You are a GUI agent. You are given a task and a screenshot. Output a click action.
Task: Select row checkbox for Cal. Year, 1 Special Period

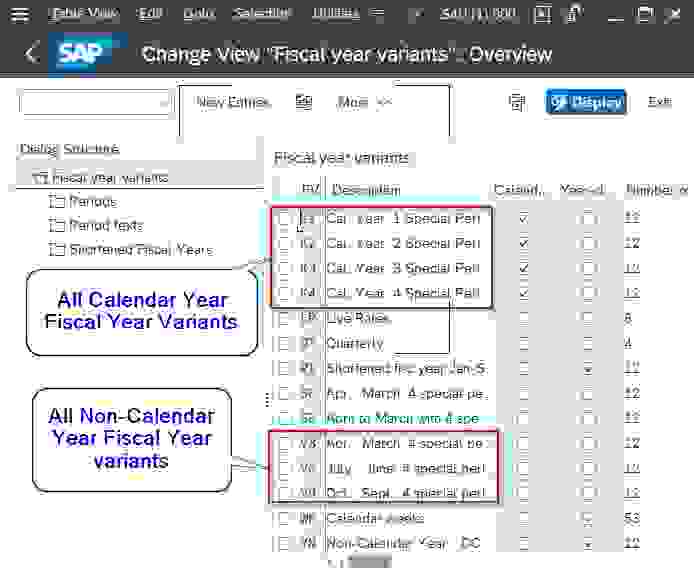284,219
